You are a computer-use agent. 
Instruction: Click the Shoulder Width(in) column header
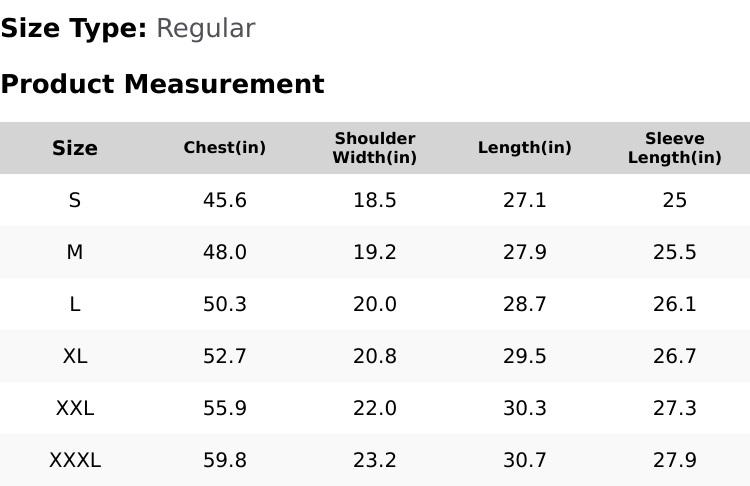pos(375,148)
